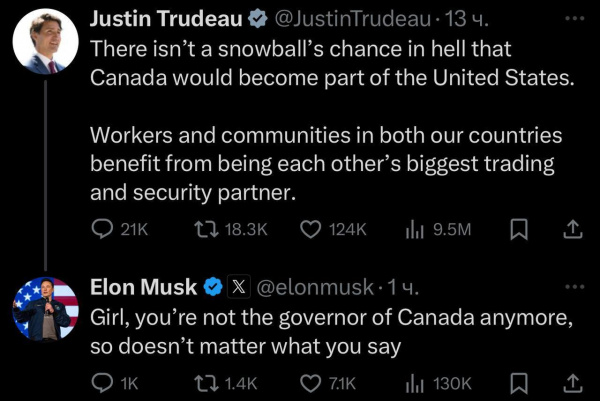Open the Elon Musk display name

coord(144,288)
